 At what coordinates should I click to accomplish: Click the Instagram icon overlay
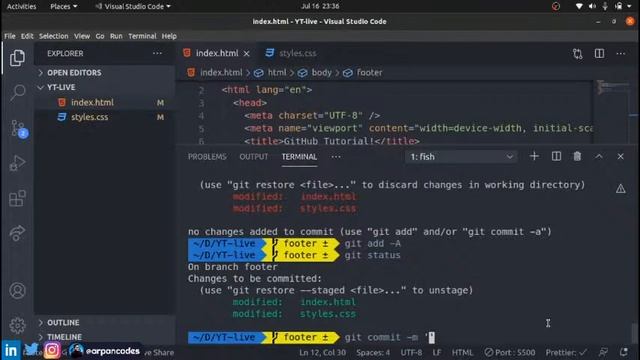pos(52,350)
